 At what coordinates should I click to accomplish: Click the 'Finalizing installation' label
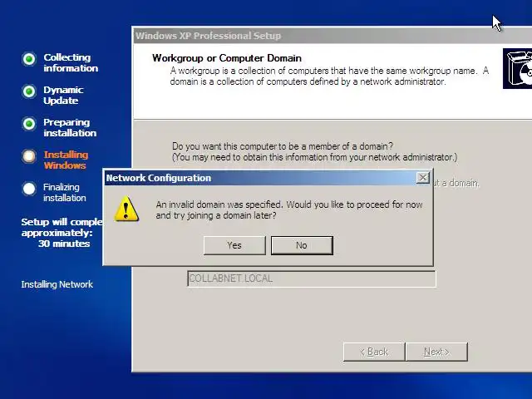[x=65, y=192]
